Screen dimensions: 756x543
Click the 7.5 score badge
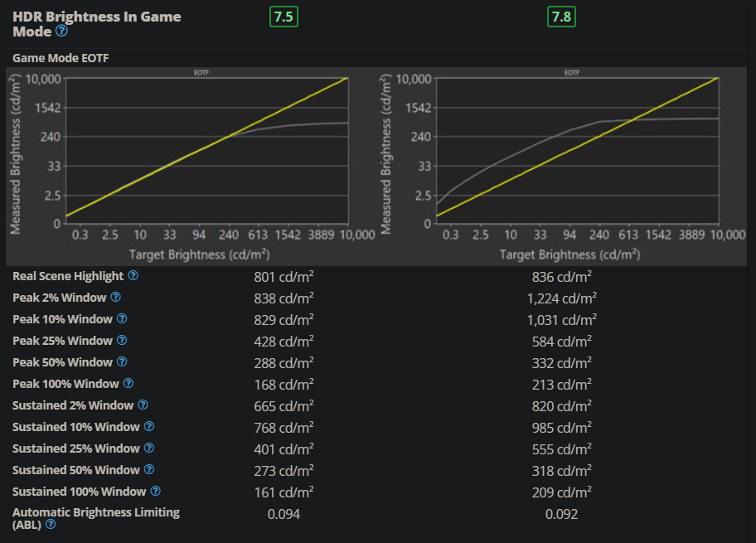point(283,17)
